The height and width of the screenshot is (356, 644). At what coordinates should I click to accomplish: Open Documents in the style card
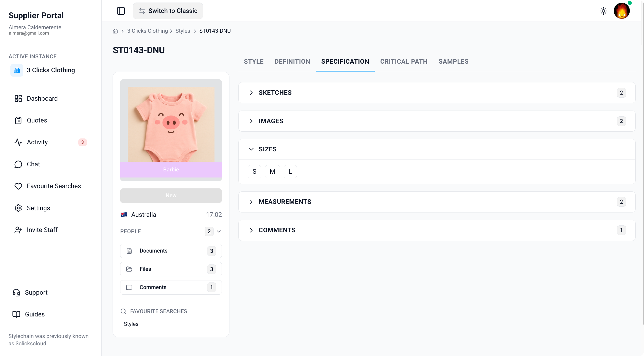click(x=171, y=251)
